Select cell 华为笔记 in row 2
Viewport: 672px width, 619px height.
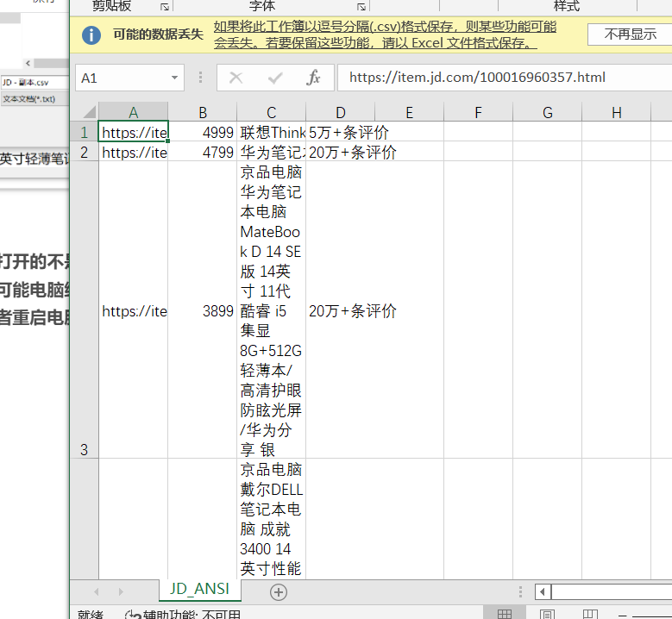coord(271,152)
